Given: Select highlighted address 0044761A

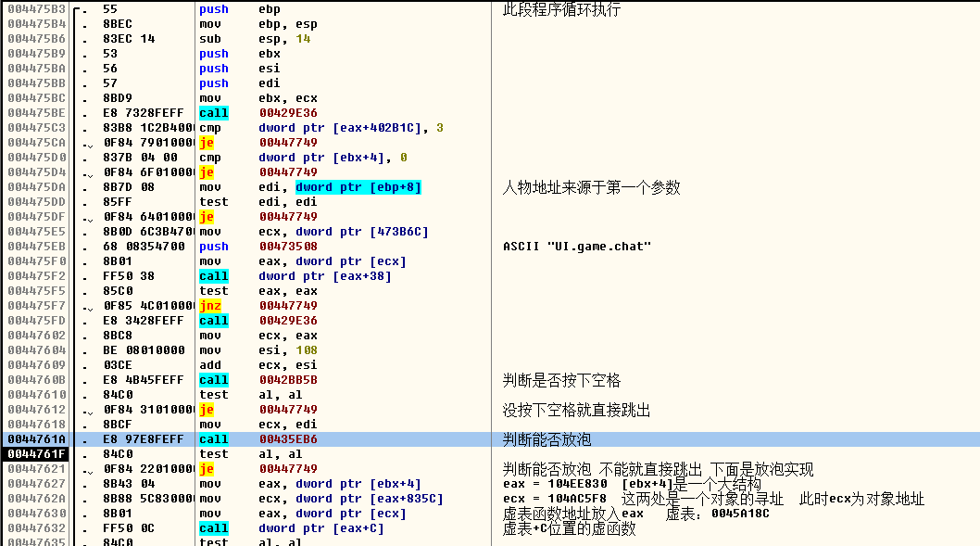Looking at the screenshot, I should [36, 439].
